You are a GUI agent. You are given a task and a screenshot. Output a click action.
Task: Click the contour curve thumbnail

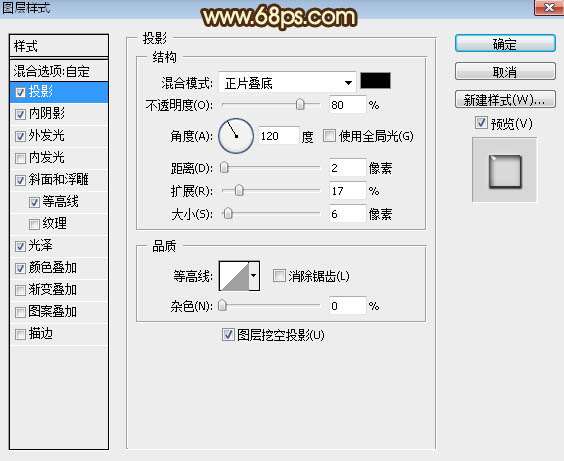234,276
